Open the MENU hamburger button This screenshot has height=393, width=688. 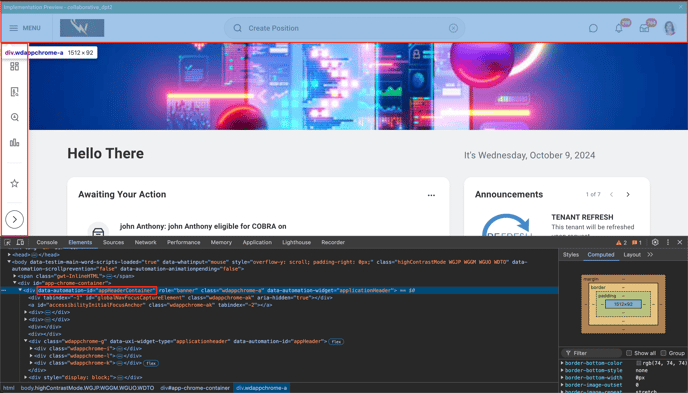pyautogui.click(x=25, y=28)
